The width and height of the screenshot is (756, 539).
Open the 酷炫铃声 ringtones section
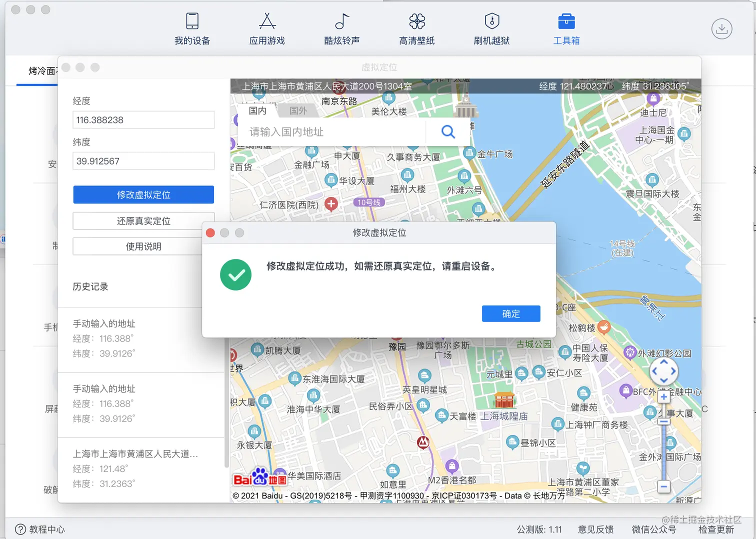click(x=342, y=29)
